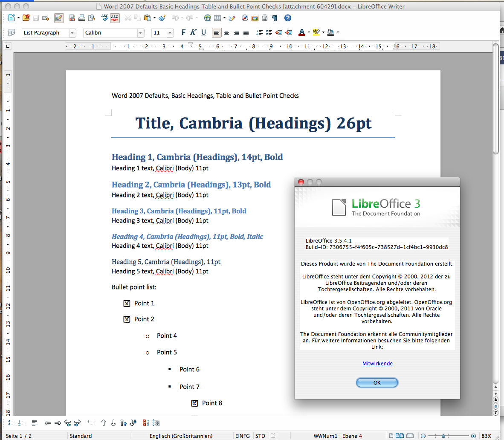This screenshot has height=440, width=504.
Task: Click the EINFG insert mode indicator
Action: [242, 436]
